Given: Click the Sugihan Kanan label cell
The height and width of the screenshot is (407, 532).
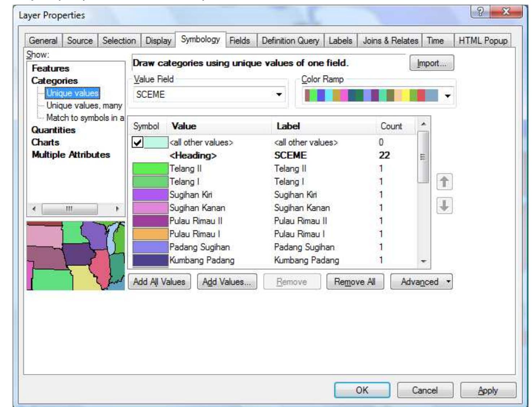Looking at the screenshot, I should pos(302,208).
